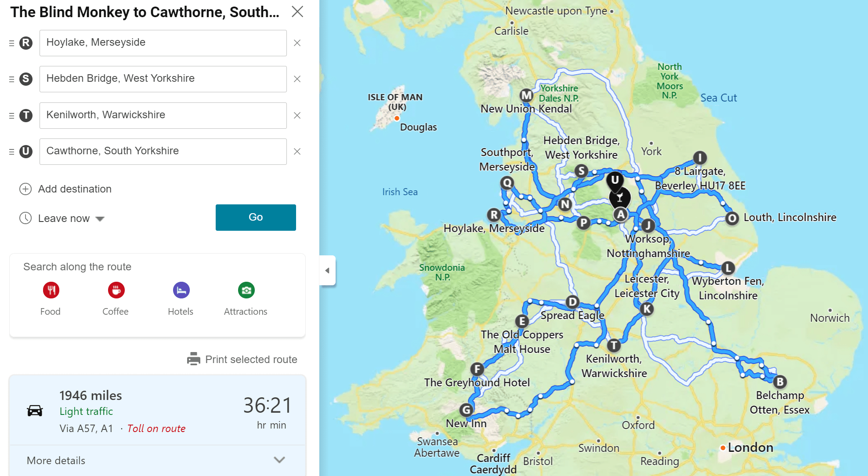Close the directions panel with X
The image size is (868, 476).
(x=297, y=12)
